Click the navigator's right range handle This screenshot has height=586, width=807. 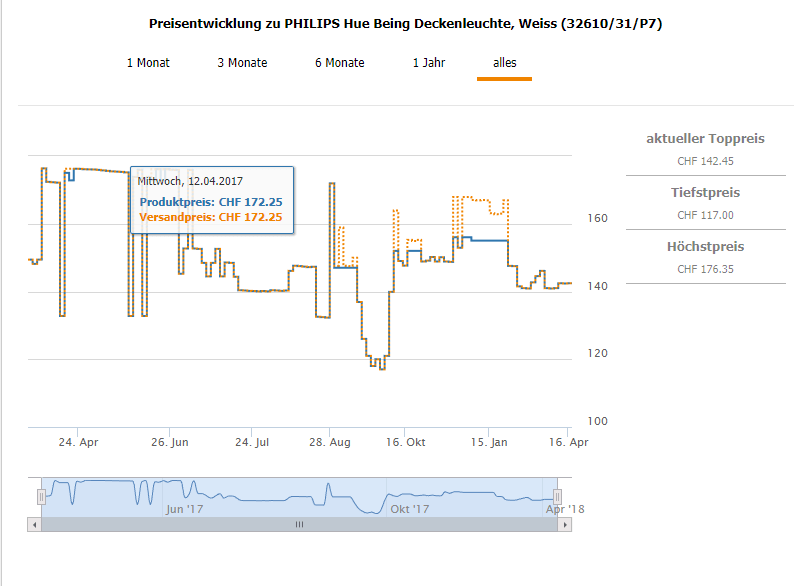click(x=558, y=496)
